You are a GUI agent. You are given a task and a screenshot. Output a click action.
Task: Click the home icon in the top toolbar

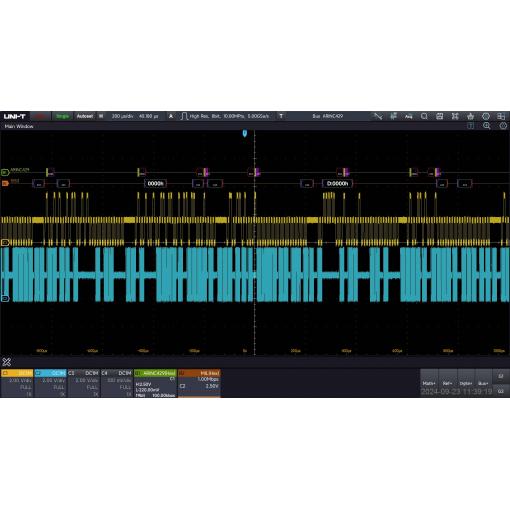coord(470,116)
